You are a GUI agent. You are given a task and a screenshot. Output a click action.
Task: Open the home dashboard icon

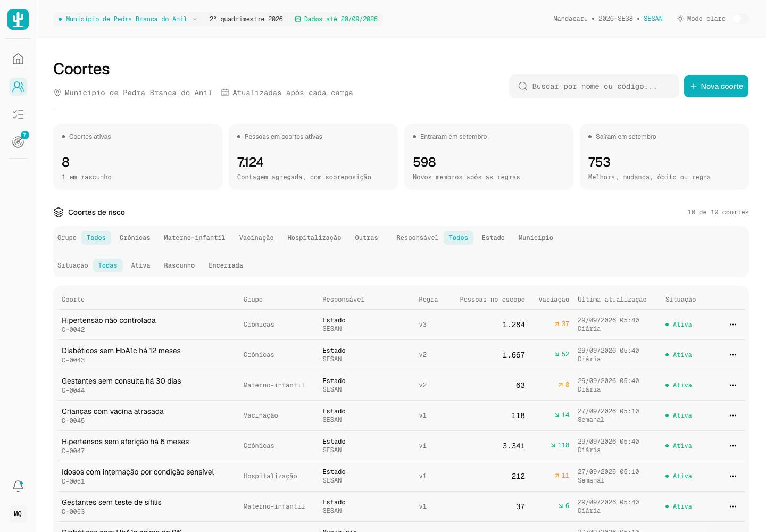(18, 59)
